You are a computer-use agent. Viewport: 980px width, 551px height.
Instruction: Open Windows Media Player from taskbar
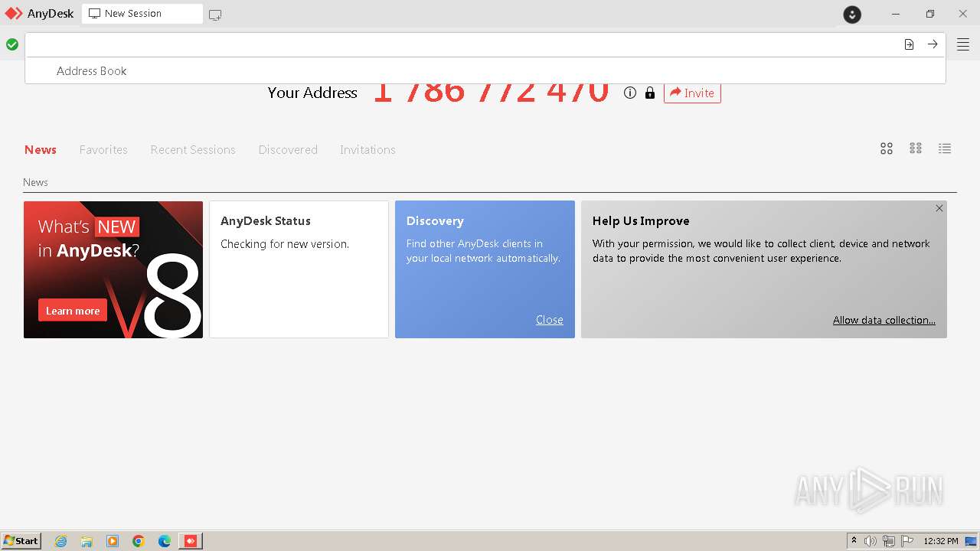click(x=113, y=541)
